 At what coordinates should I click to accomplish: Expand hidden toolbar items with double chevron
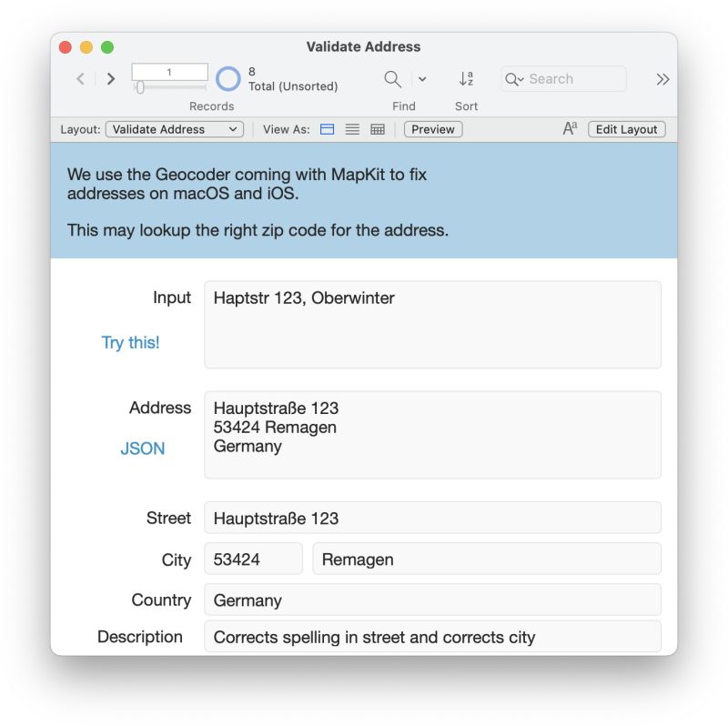(662, 79)
